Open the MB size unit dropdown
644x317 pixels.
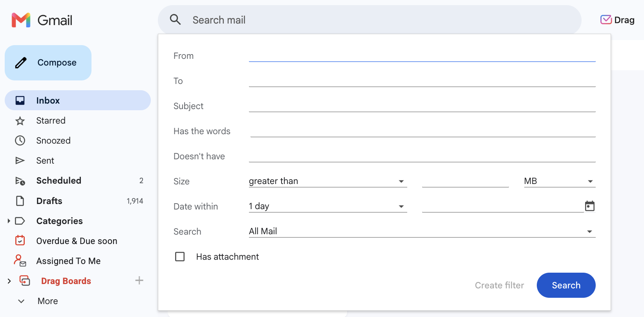click(x=560, y=181)
